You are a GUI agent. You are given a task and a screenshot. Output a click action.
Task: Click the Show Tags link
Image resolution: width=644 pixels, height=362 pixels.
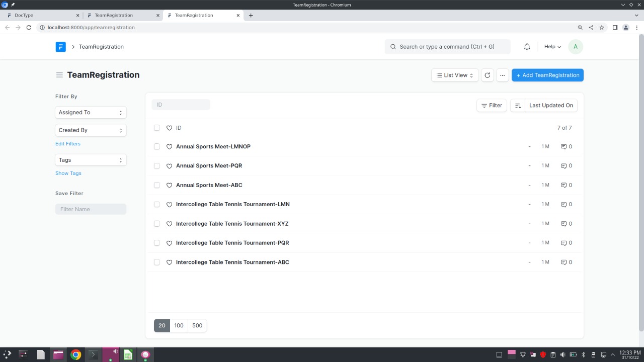coord(68,173)
